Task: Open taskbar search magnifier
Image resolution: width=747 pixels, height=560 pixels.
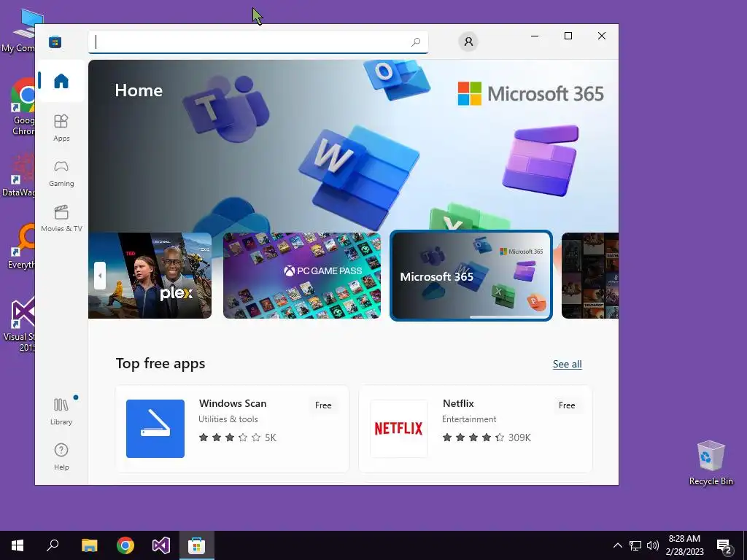Action: coord(53,545)
